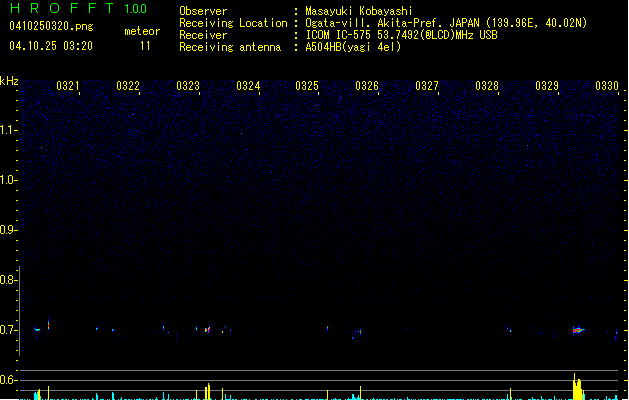Click the tall yellow power spike after 0329

[x=577, y=387]
